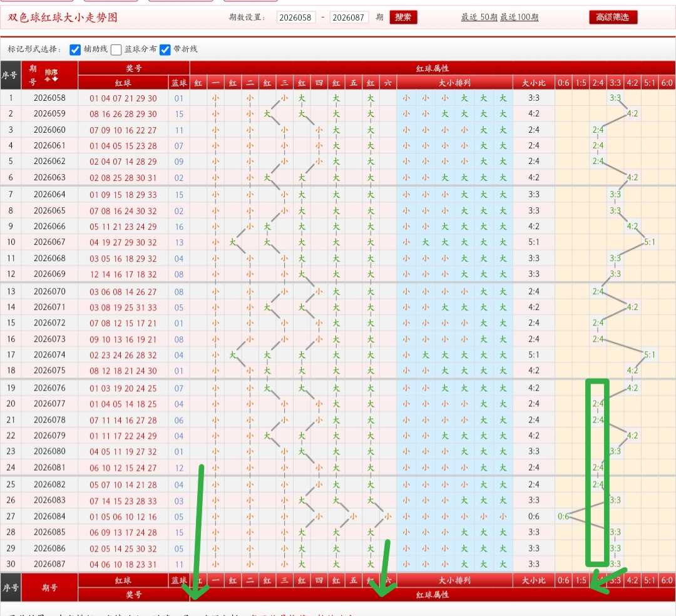Click red balls 08 12 18 21 24 30
Viewport: 676px width, 616px height.
(123, 371)
